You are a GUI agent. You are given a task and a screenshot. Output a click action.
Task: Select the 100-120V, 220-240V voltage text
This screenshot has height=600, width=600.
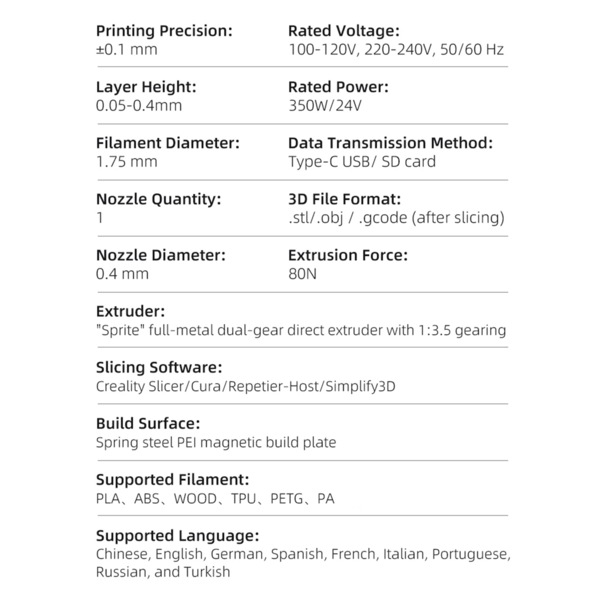(360, 50)
